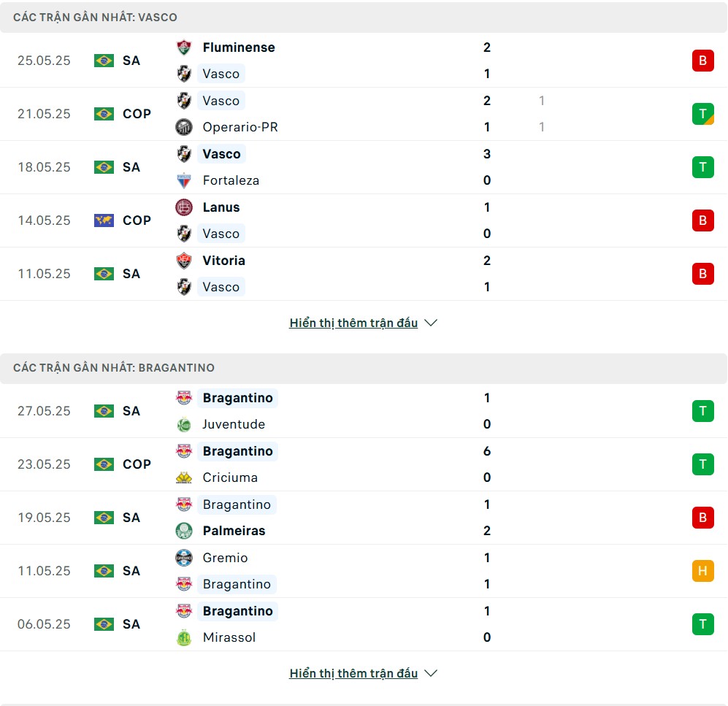
Task: Click the Palmeiras team logo
Action: (184, 531)
